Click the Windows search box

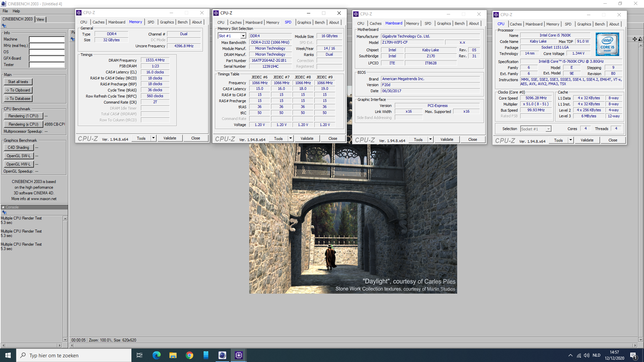tap(74, 355)
